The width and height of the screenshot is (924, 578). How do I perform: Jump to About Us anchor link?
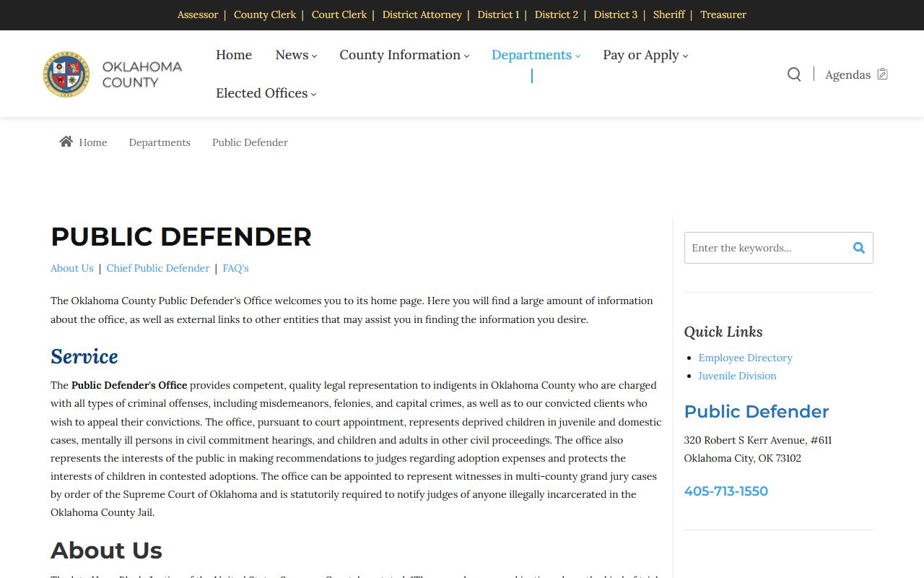coord(72,268)
